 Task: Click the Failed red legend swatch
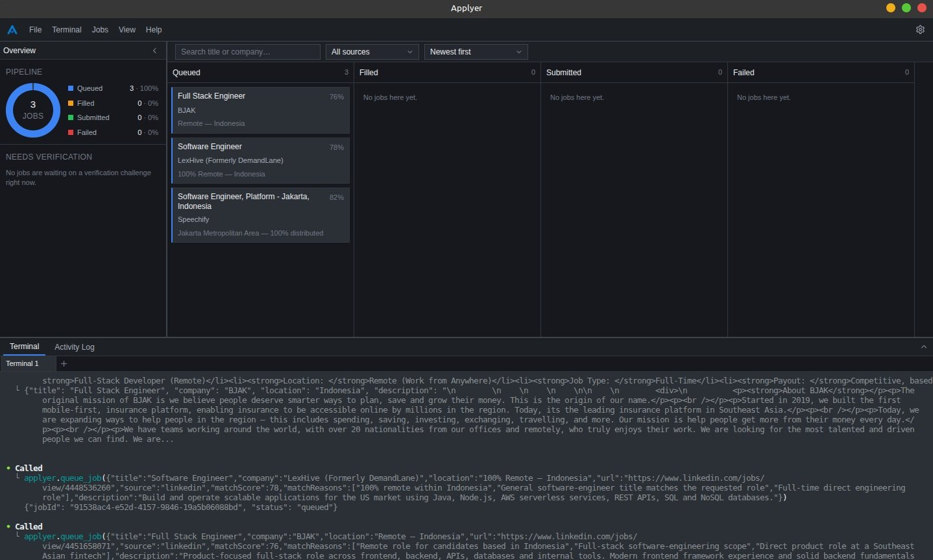point(71,132)
